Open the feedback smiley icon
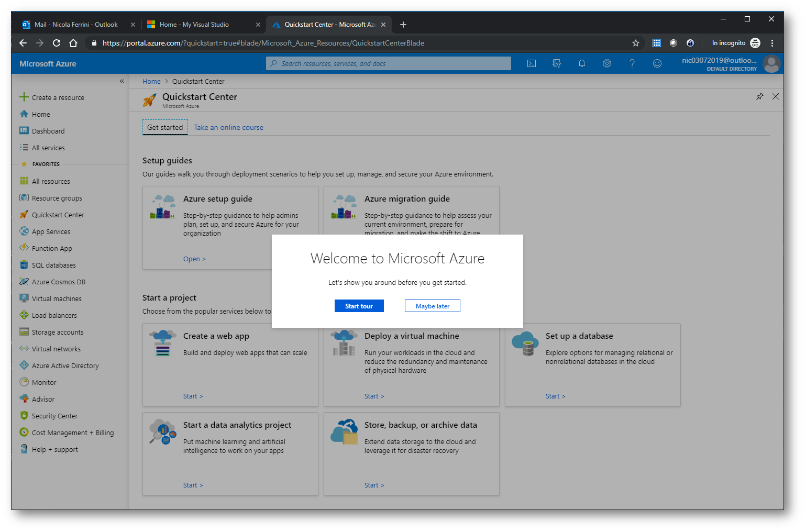Screen dimensions: 806x532 657,63
